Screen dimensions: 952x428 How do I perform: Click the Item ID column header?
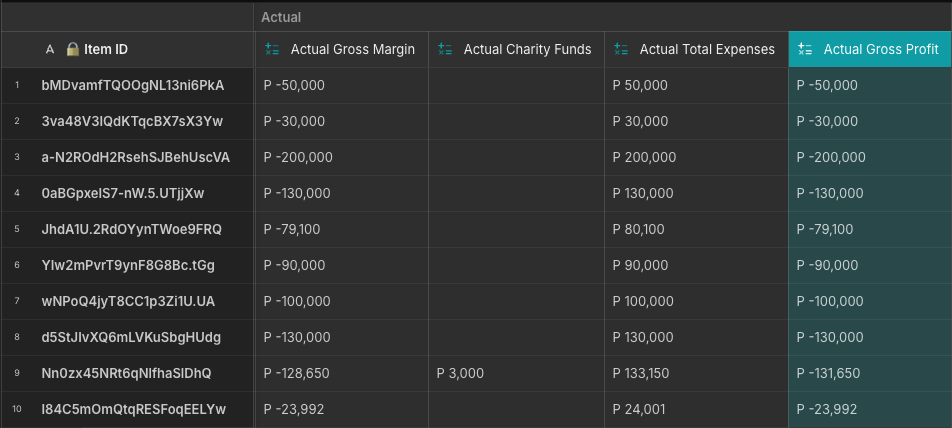[127, 49]
